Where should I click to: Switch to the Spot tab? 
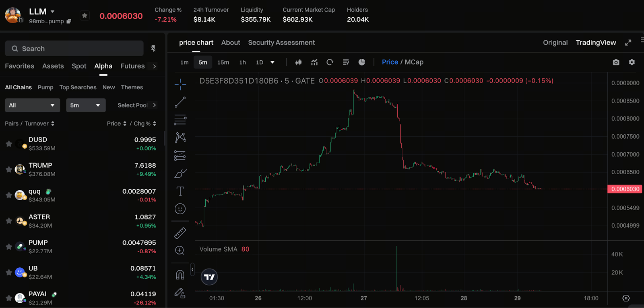(x=79, y=66)
